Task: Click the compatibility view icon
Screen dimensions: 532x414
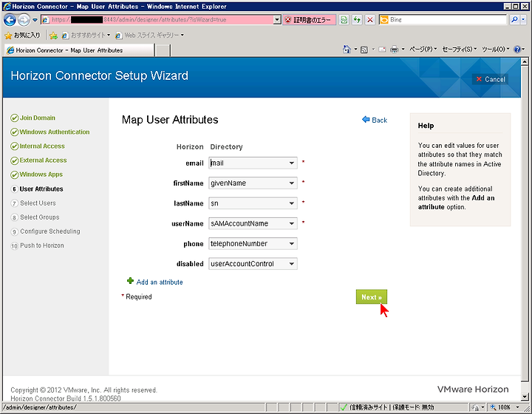Action: click(x=344, y=20)
